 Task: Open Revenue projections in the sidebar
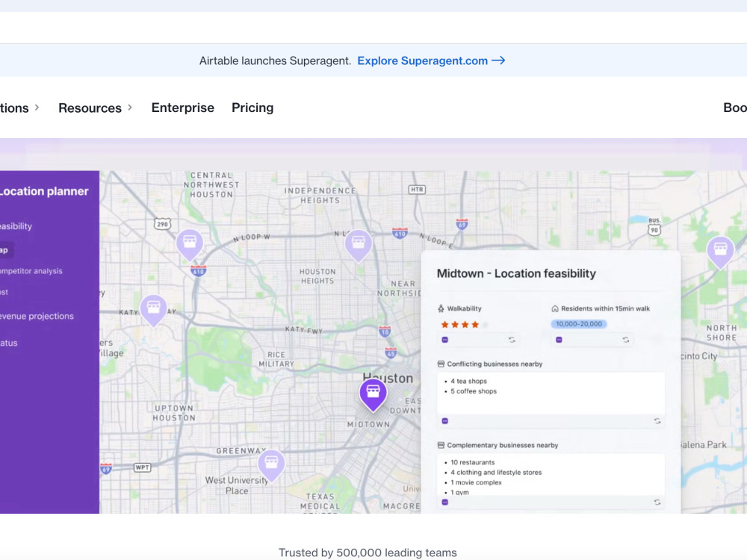coord(37,316)
